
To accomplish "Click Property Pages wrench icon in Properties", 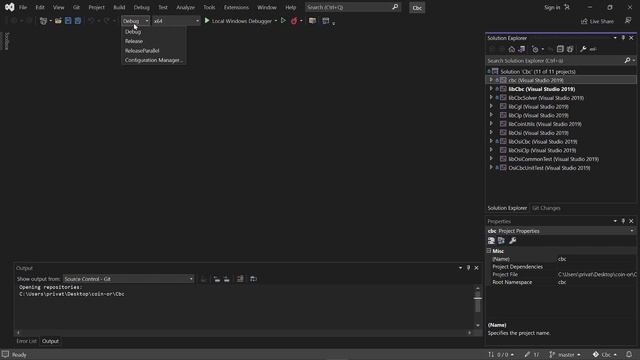I will [513, 241].
